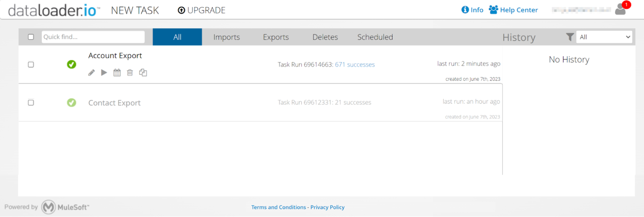Toggle the select-all checkbox in the header
The height and width of the screenshot is (217, 644).
pos(31,37)
